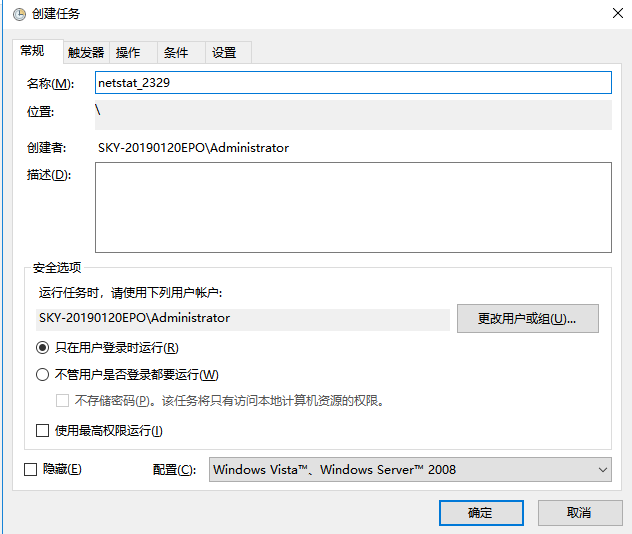
Task: Click the 名称 field containing netstat_2329
Action: click(x=353, y=83)
